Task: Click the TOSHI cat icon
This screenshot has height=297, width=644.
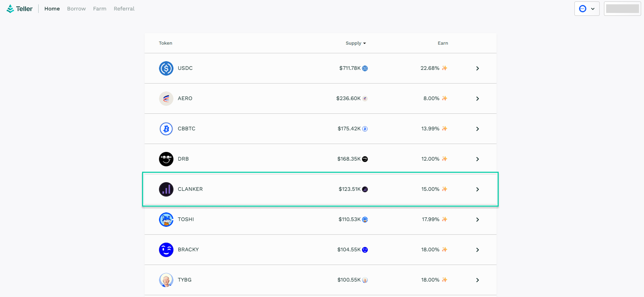Action: pyautogui.click(x=166, y=220)
